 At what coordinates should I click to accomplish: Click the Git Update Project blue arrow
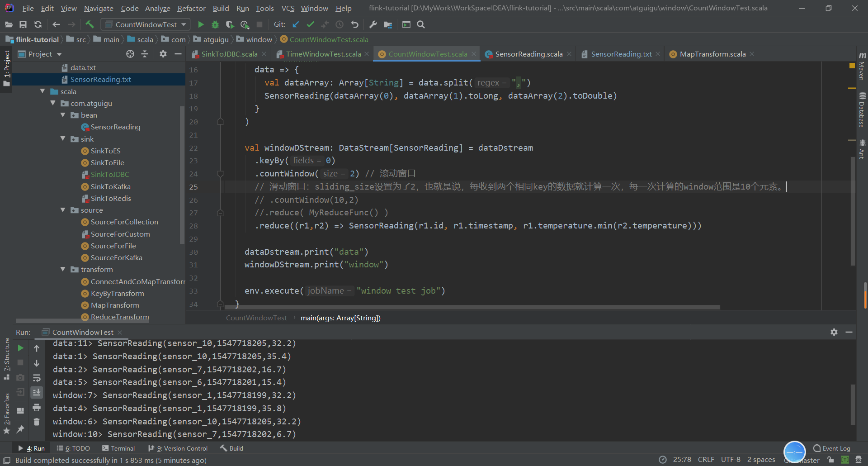click(x=296, y=24)
